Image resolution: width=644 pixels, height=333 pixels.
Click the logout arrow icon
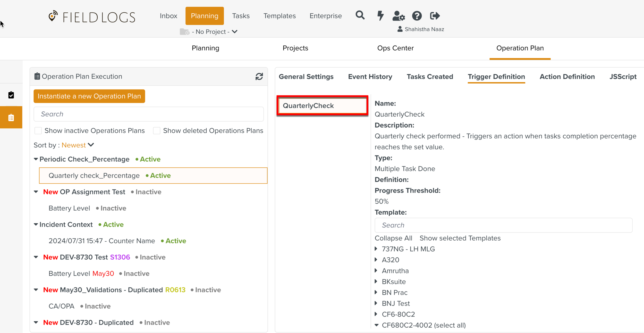click(x=435, y=16)
